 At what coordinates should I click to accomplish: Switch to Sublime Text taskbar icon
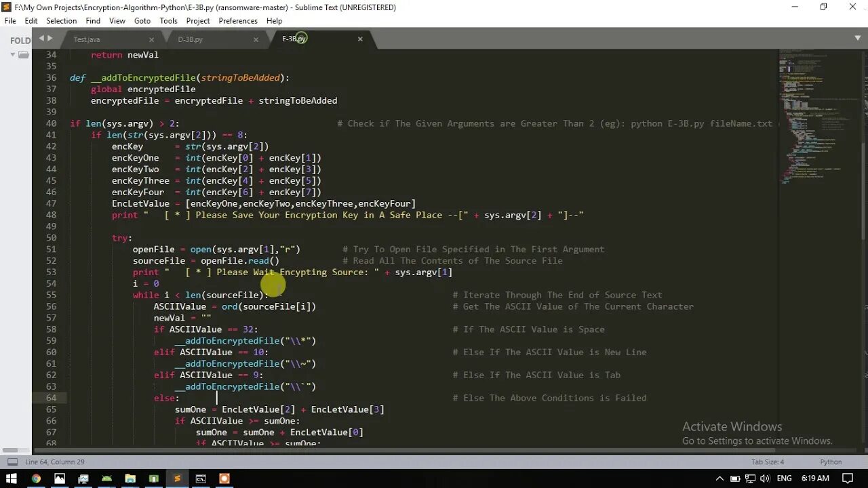coord(177,479)
